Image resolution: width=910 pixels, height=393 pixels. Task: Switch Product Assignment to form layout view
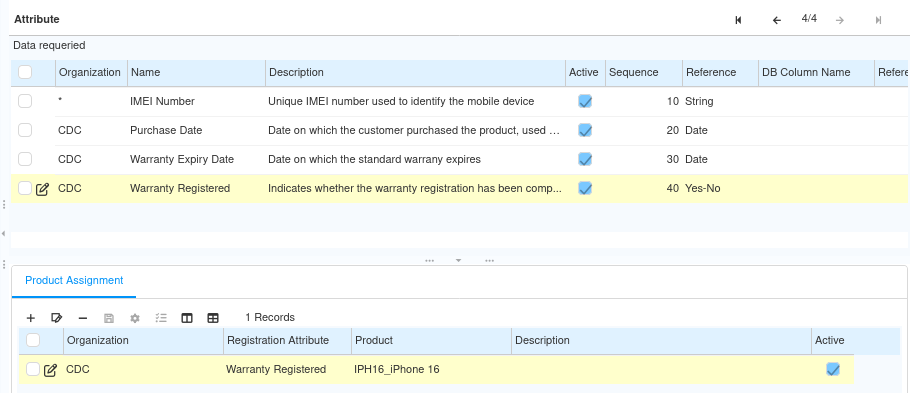(x=187, y=318)
